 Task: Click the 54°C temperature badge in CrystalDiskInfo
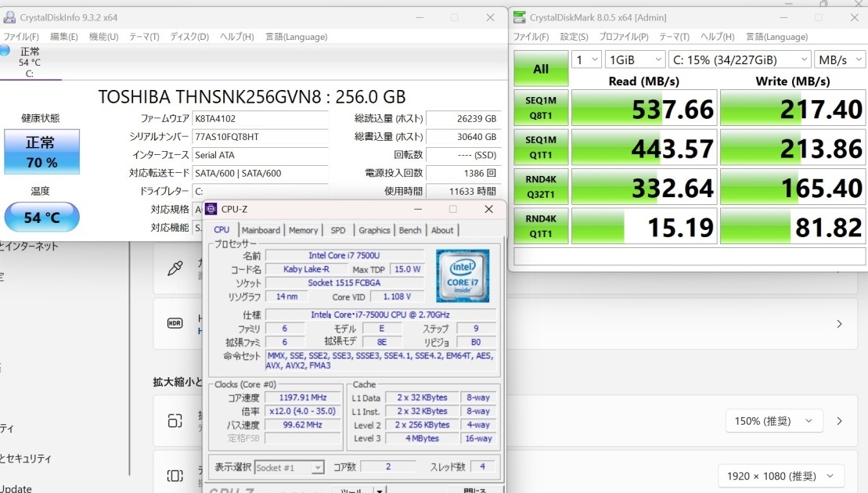(x=41, y=217)
